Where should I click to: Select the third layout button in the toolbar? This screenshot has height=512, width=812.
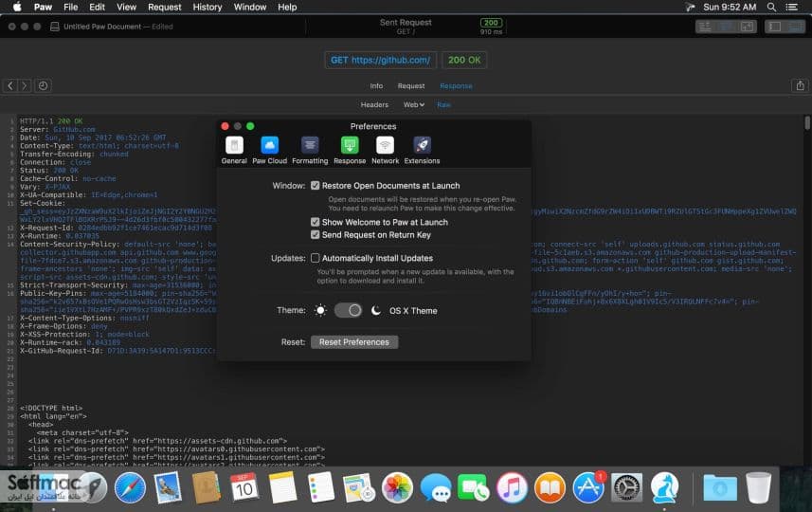click(747, 27)
